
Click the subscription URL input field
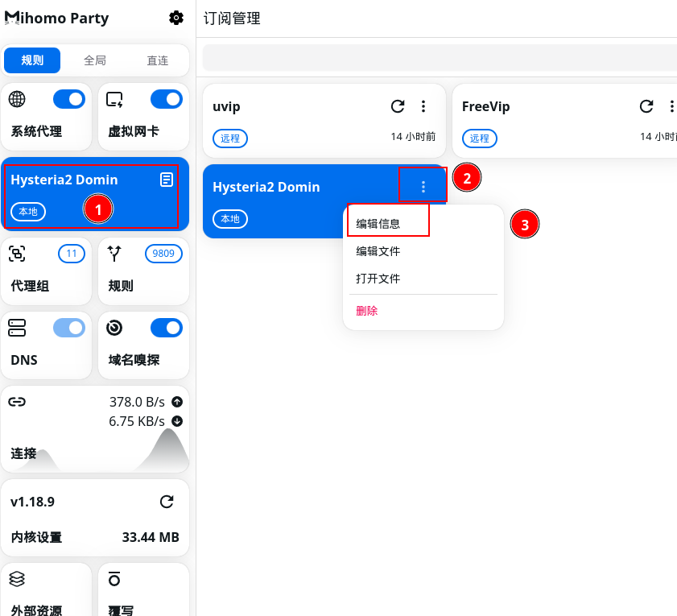point(439,58)
